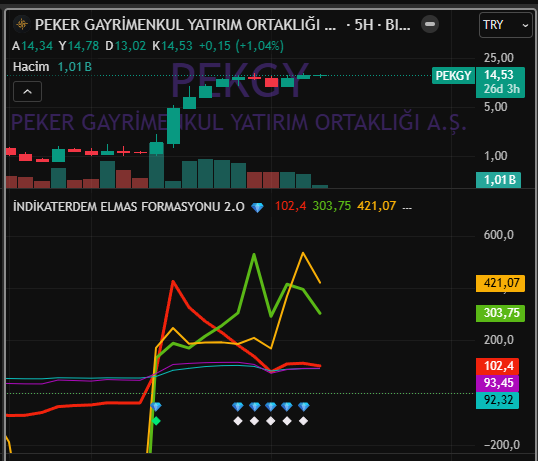Click the high price Y 14,78 value
Viewport: 538px width, 461px height.
(83, 46)
